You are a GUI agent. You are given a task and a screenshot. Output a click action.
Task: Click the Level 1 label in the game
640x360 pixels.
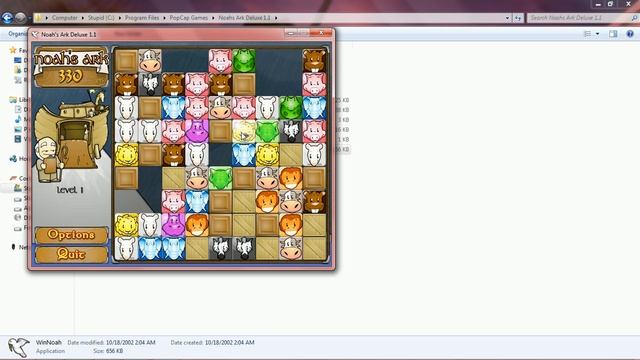click(70, 190)
